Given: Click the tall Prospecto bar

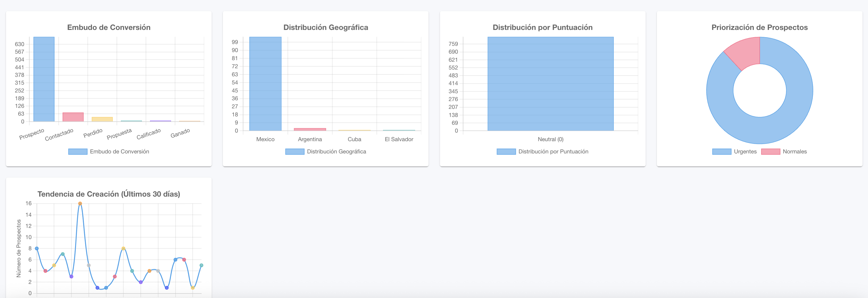Looking at the screenshot, I should pyautogui.click(x=44, y=79).
